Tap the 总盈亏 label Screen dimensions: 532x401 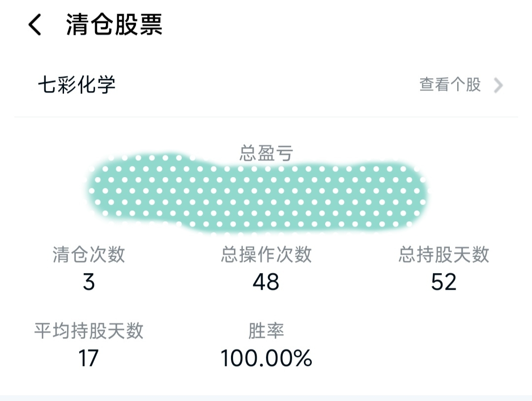point(266,153)
